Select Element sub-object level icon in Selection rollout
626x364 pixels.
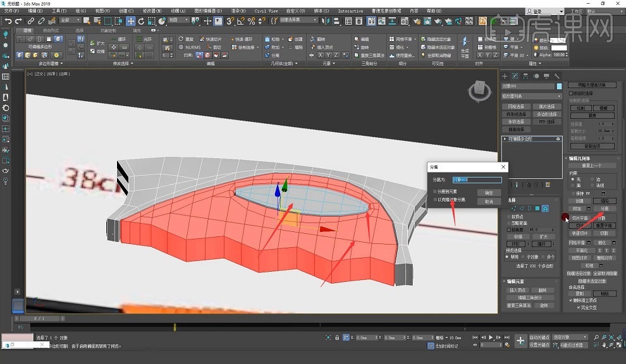point(545,209)
